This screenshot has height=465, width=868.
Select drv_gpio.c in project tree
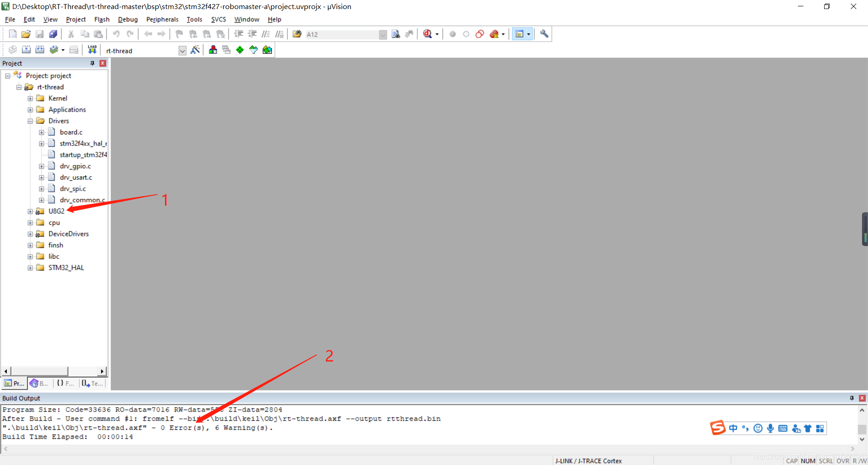[75, 166]
